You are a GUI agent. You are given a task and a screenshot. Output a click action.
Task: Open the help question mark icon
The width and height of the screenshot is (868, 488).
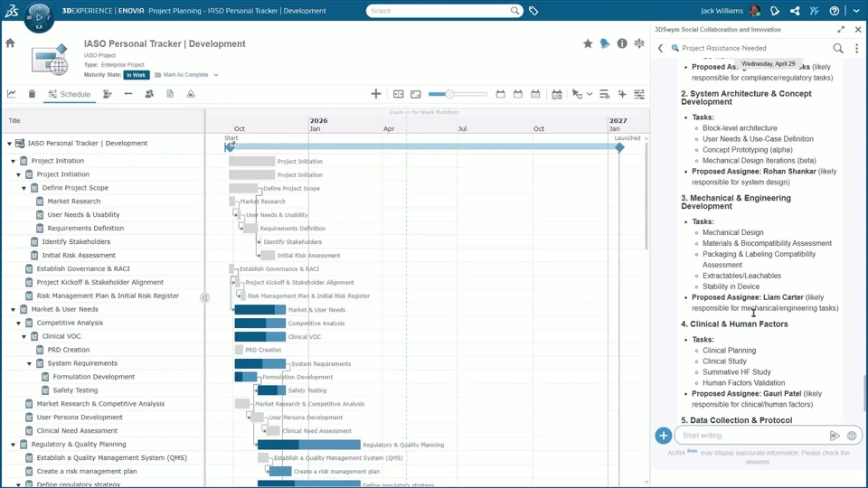[x=835, y=11]
